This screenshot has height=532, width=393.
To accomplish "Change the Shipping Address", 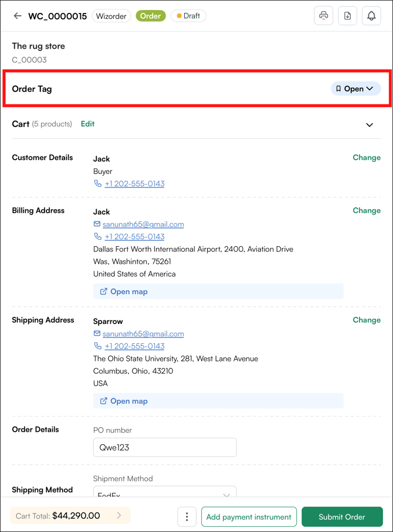I will pyautogui.click(x=367, y=320).
